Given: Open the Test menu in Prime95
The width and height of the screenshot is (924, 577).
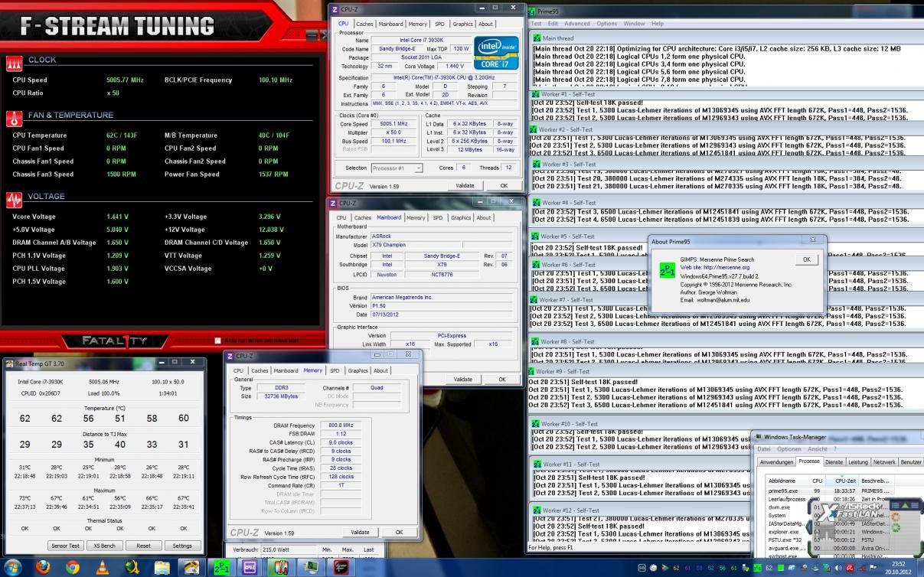Looking at the screenshot, I should 537,24.
